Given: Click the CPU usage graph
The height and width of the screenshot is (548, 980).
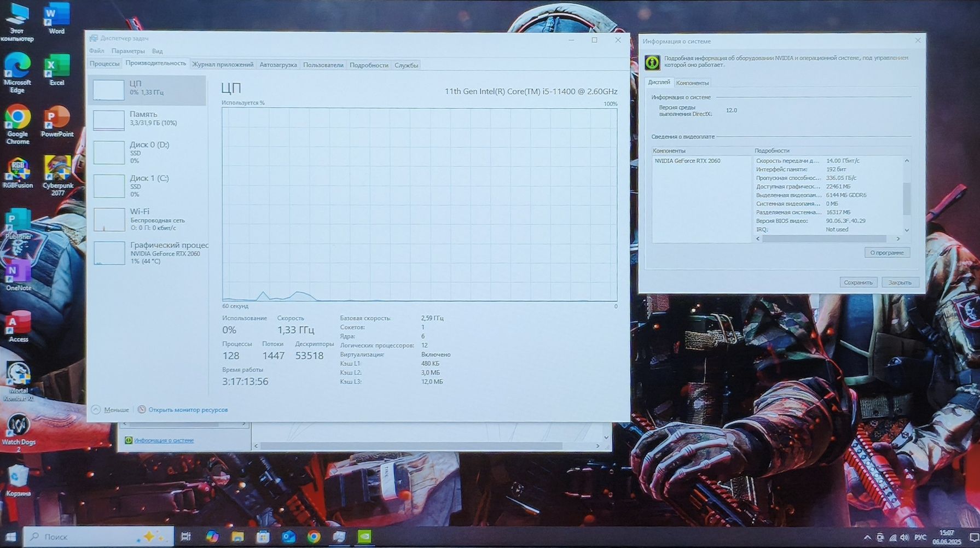Looking at the screenshot, I should (420, 205).
